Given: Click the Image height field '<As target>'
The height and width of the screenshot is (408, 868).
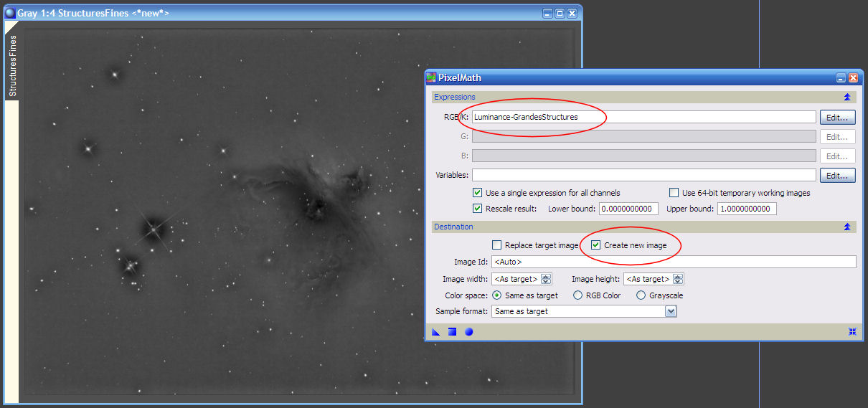Looking at the screenshot, I should click(648, 279).
